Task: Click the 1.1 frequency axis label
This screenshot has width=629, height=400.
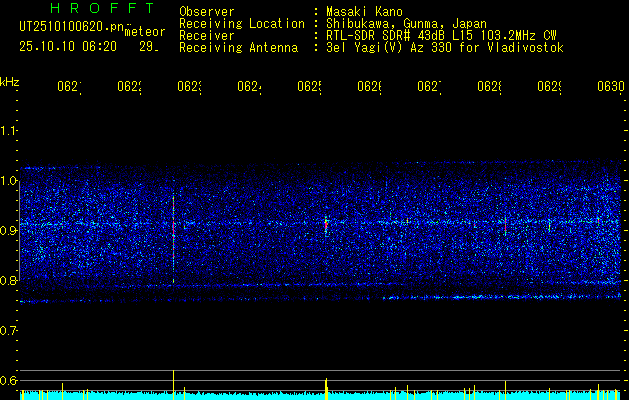Action: [x=8, y=130]
